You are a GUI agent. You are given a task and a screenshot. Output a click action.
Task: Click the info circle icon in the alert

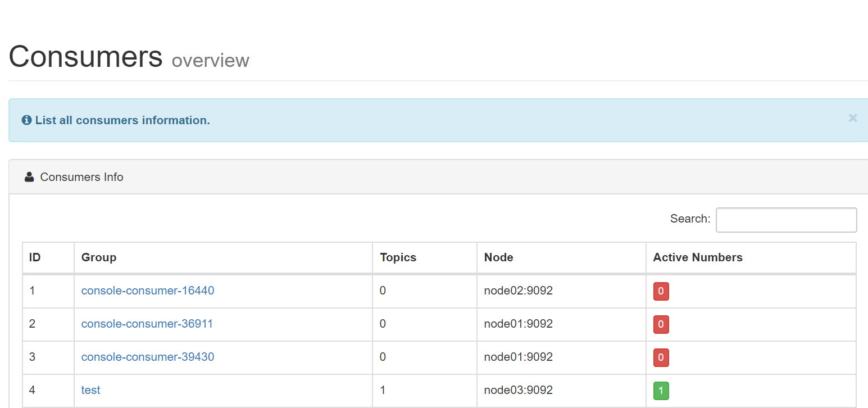[26, 120]
